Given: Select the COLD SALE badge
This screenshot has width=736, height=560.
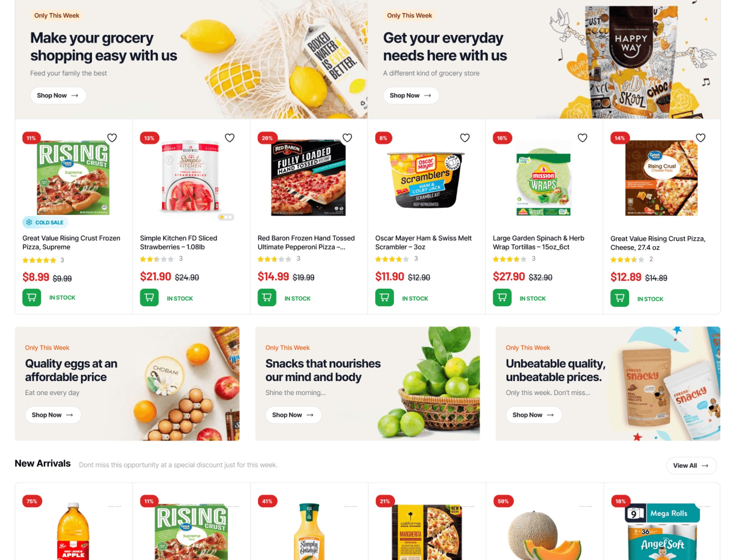Looking at the screenshot, I should coord(45,222).
